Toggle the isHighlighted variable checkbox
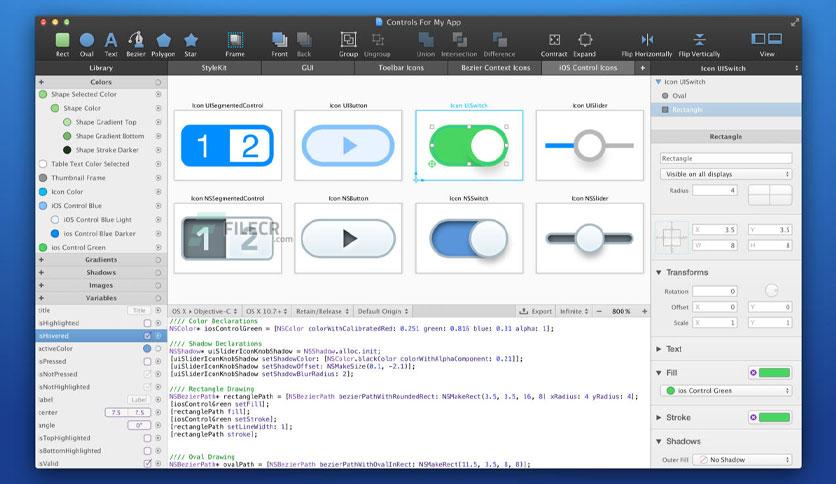Screen dimensions: 836x484 click(147, 323)
